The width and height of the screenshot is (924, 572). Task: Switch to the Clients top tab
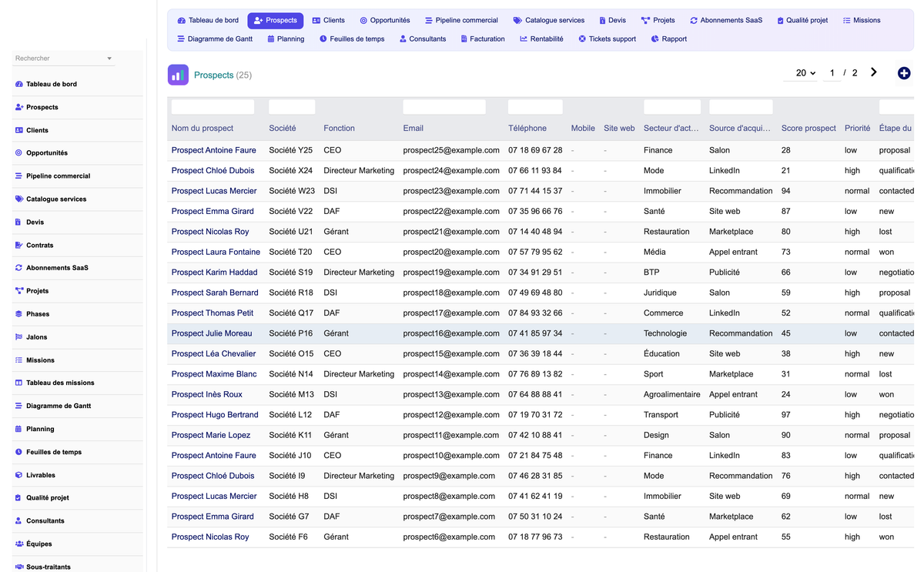tap(329, 21)
